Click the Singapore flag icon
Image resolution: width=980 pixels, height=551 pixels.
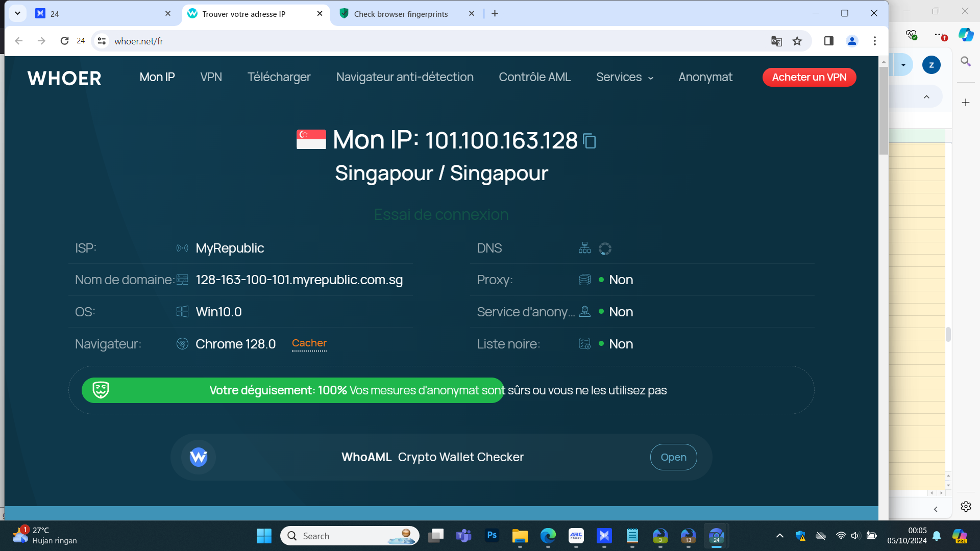tap(311, 139)
